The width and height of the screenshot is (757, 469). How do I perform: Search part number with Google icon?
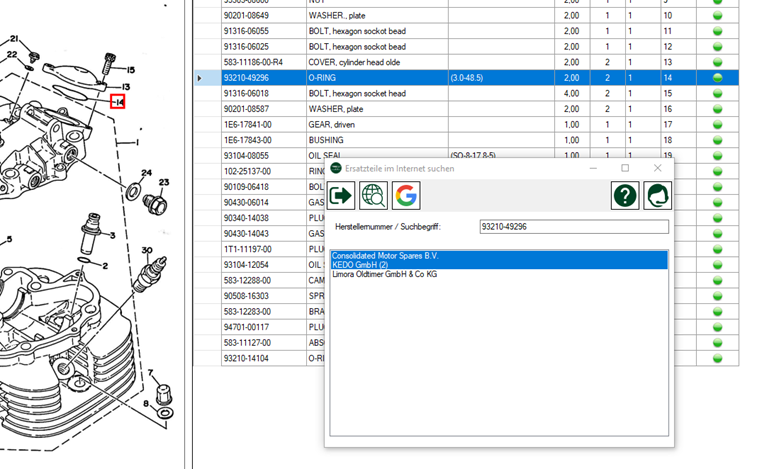pyautogui.click(x=406, y=196)
